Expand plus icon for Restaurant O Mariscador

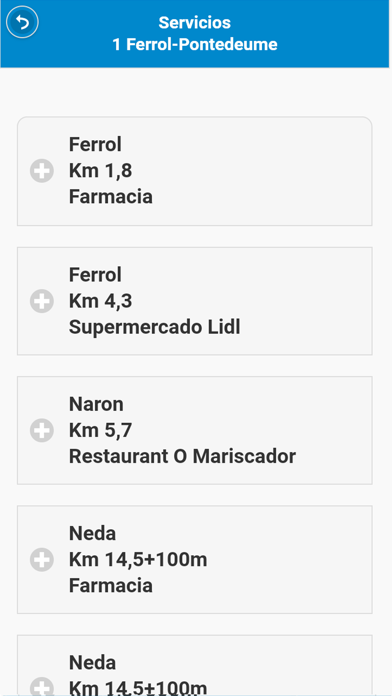click(42, 430)
